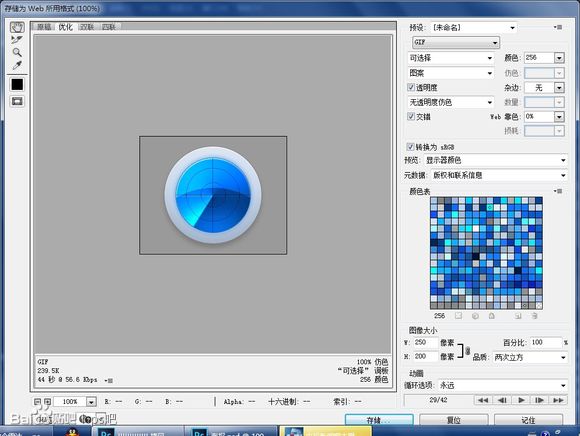This screenshot has height=436, width=580.
Task: Open the 可选择 color reduction dropdown
Action: coord(451,58)
